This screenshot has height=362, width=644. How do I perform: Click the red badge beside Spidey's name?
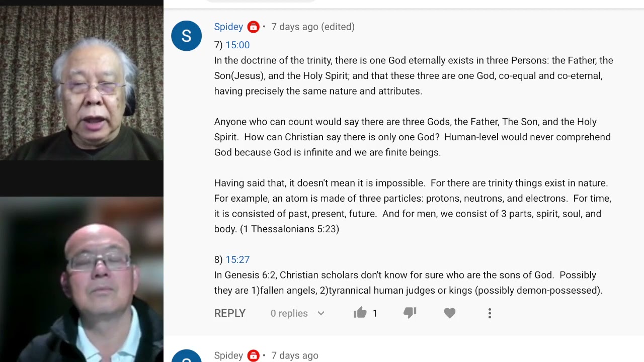point(254,27)
